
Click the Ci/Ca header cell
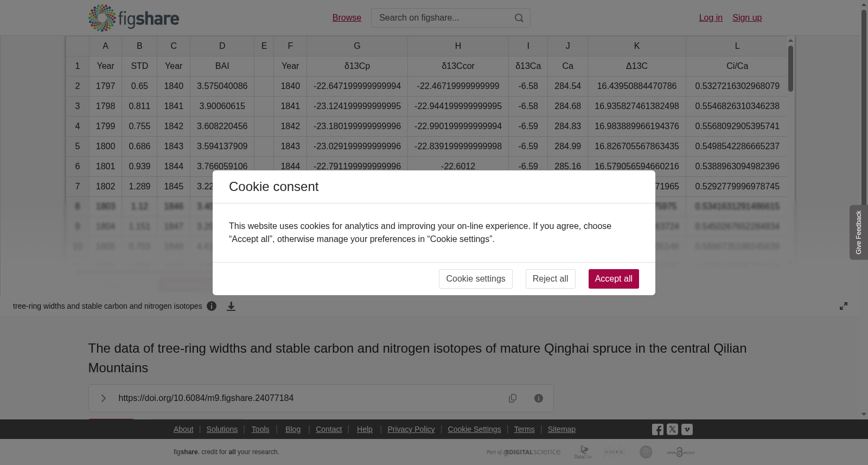[x=737, y=66]
